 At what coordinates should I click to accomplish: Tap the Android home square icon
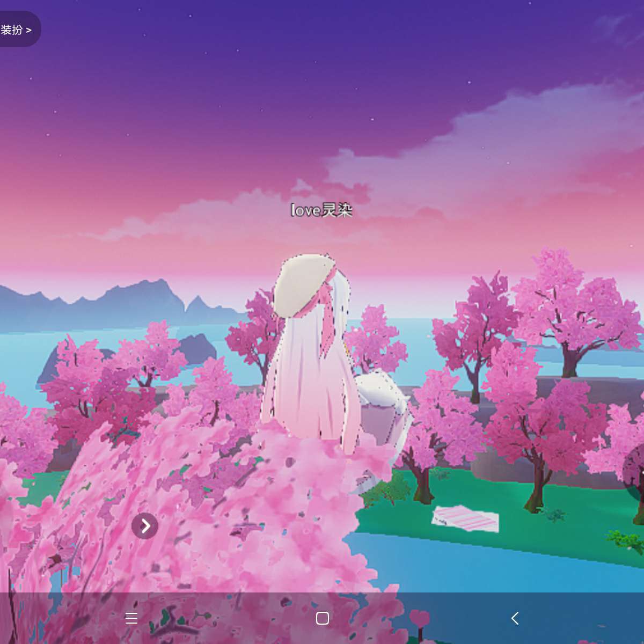(323, 618)
